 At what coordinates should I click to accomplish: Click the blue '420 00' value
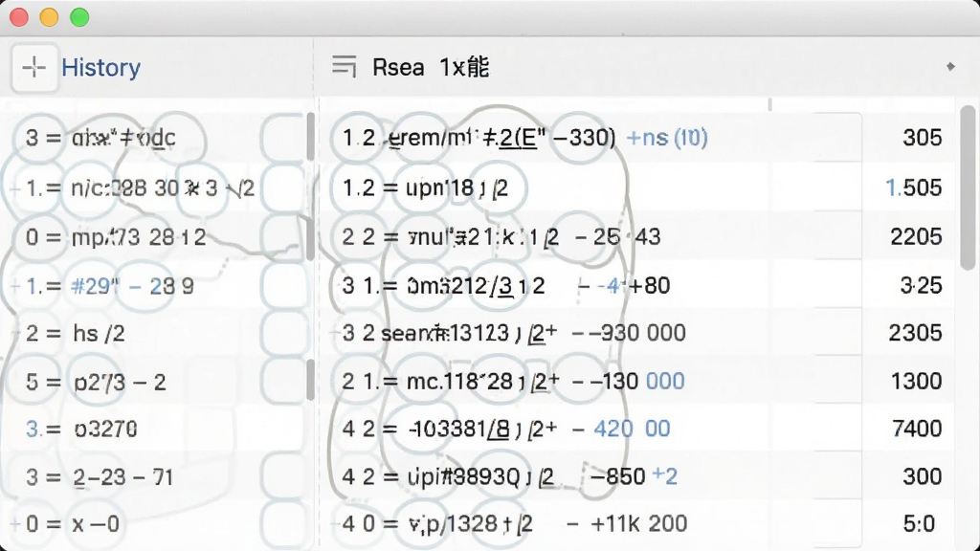tap(632, 429)
